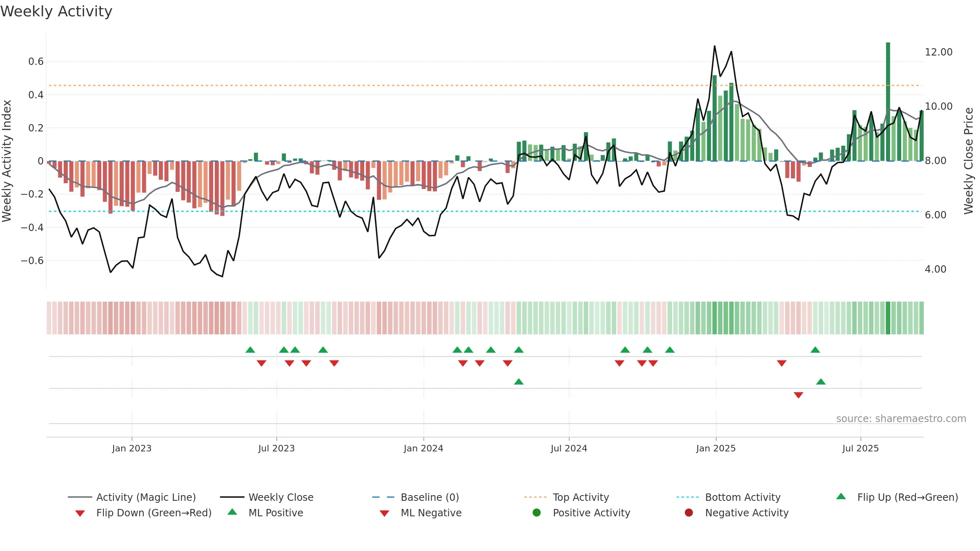Click the cyan dotted Bottom Activity legend line
The height and width of the screenshot is (551, 980).
(x=688, y=497)
